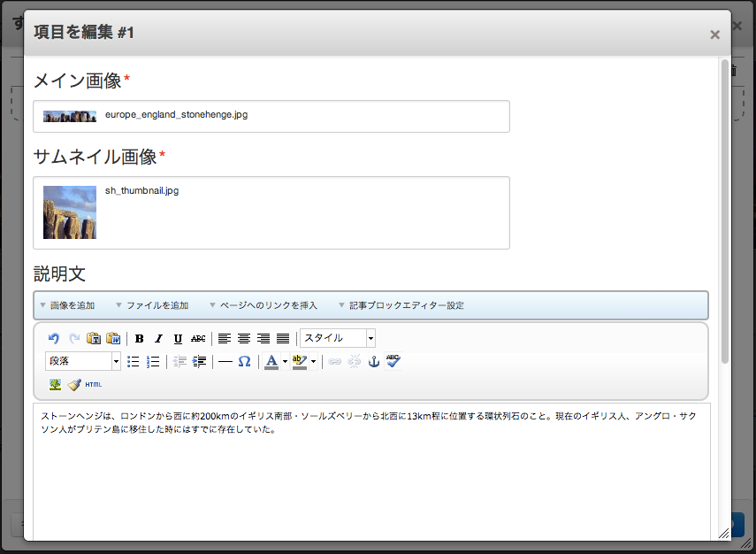Insert a special character with omega icon
The height and width of the screenshot is (554, 756).
click(245, 361)
